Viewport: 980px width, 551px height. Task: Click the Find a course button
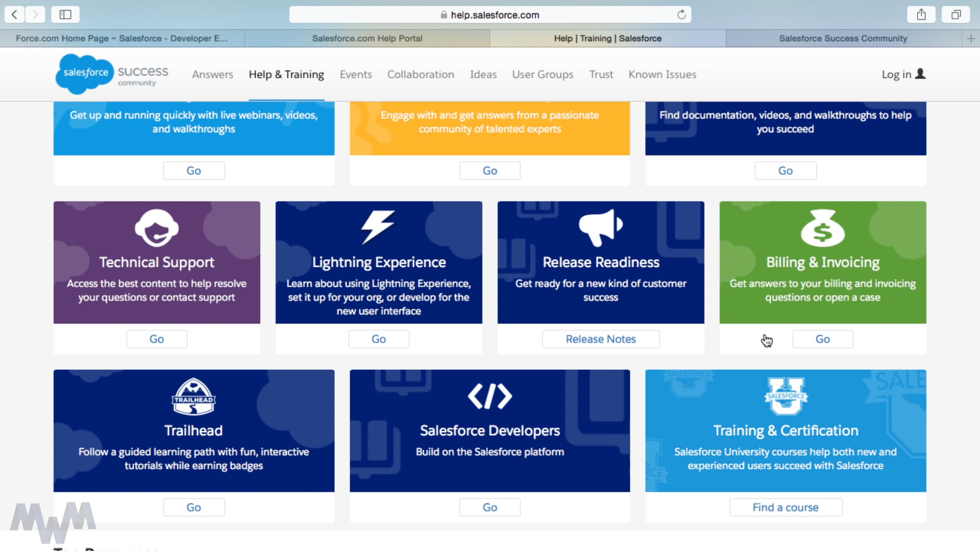tap(786, 507)
